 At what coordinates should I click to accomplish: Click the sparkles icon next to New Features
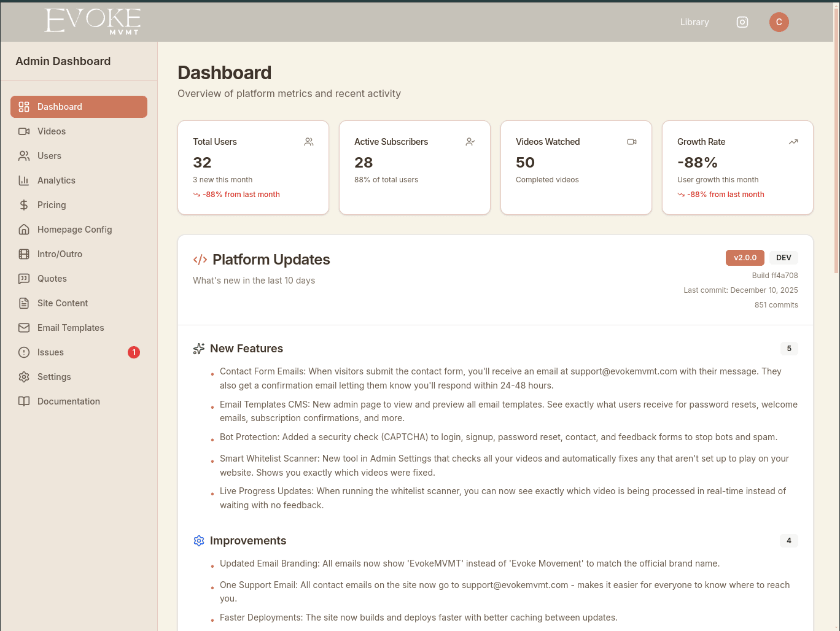click(198, 348)
